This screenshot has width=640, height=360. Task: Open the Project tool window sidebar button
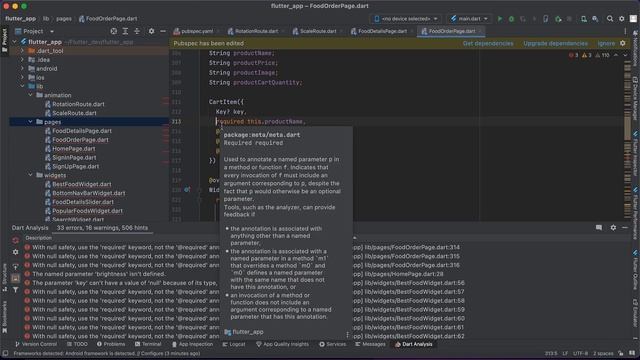(4, 41)
